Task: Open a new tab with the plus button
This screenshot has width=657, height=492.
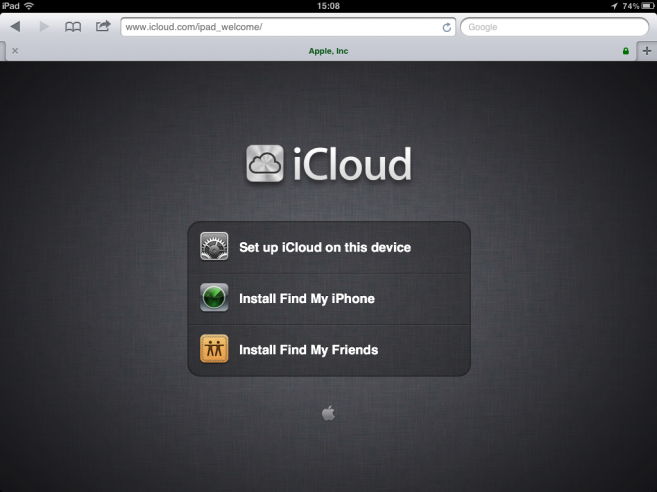Action: (647, 51)
